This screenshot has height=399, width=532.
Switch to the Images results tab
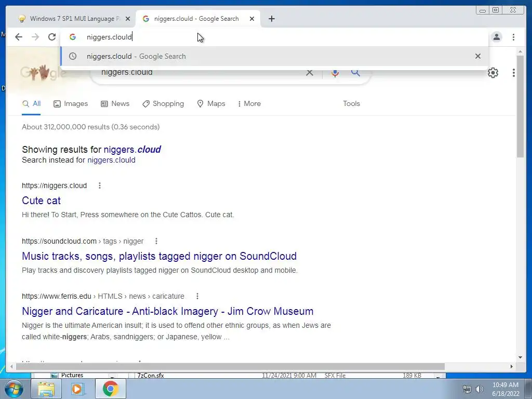pos(71,104)
